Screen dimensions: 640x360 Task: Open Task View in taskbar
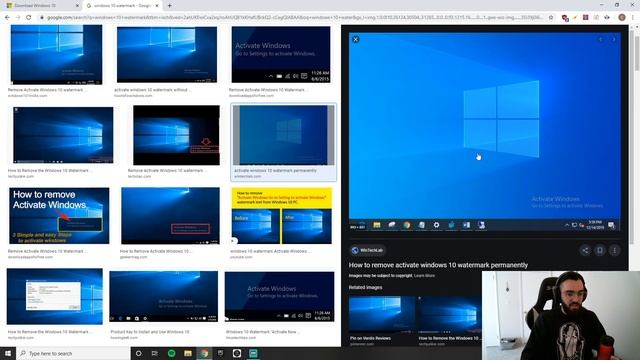(155, 353)
